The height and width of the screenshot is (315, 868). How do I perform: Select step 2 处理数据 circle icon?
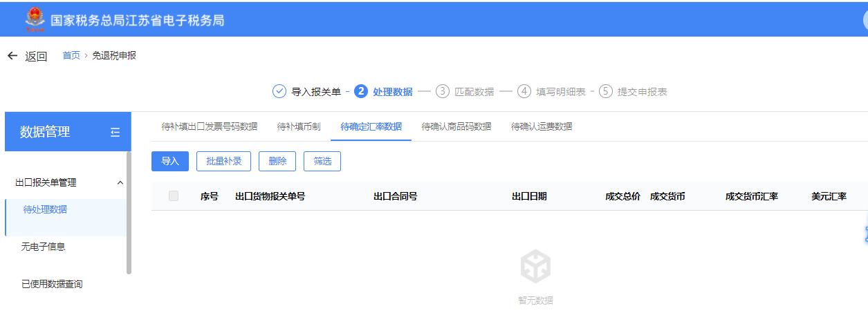[x=360, y=92]
